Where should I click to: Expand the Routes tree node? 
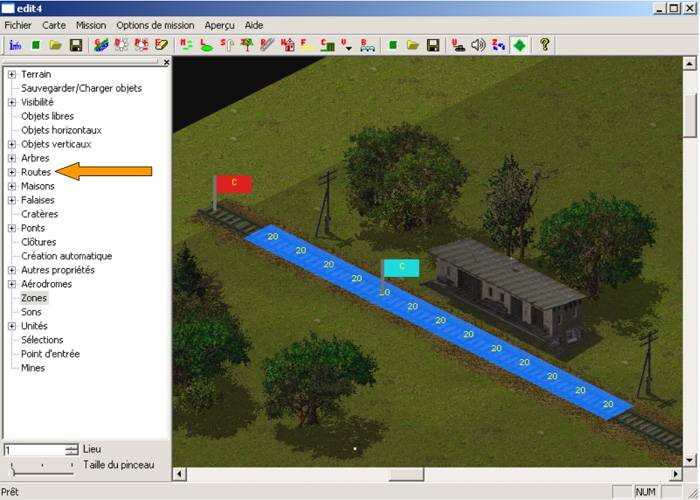(11, 172)
